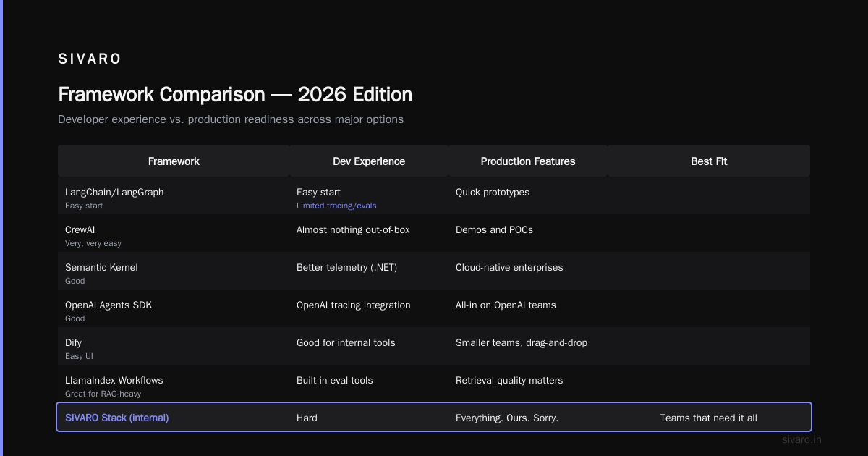Click the Easy UI note under Dify

(79, 356)
